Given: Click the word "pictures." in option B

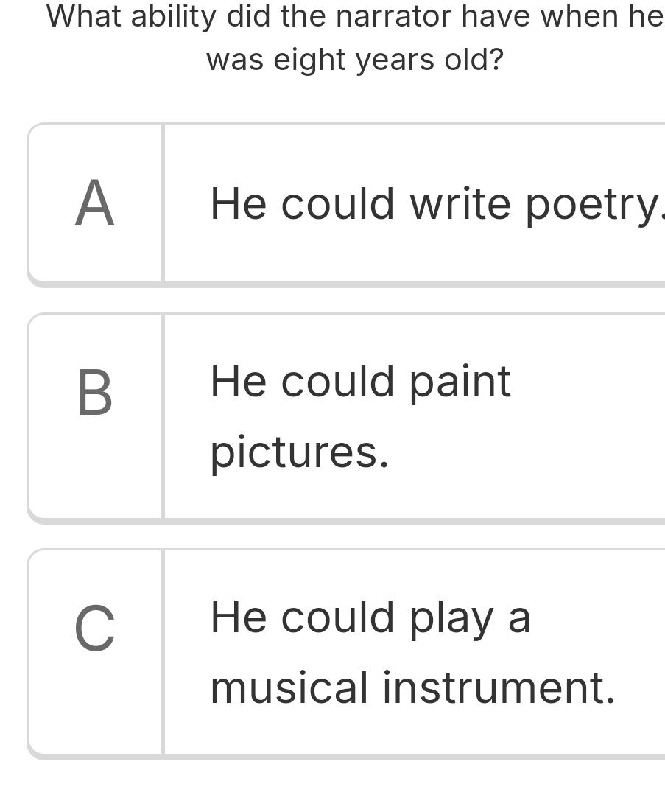Looking at the screenshot, I should pos(299,452).
